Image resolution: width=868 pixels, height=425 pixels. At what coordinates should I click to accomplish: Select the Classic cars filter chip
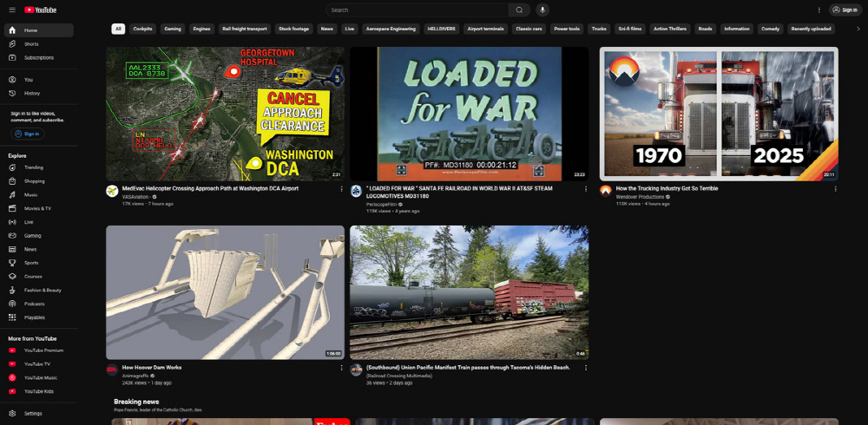pyautogui.click(x=529, y=29)
